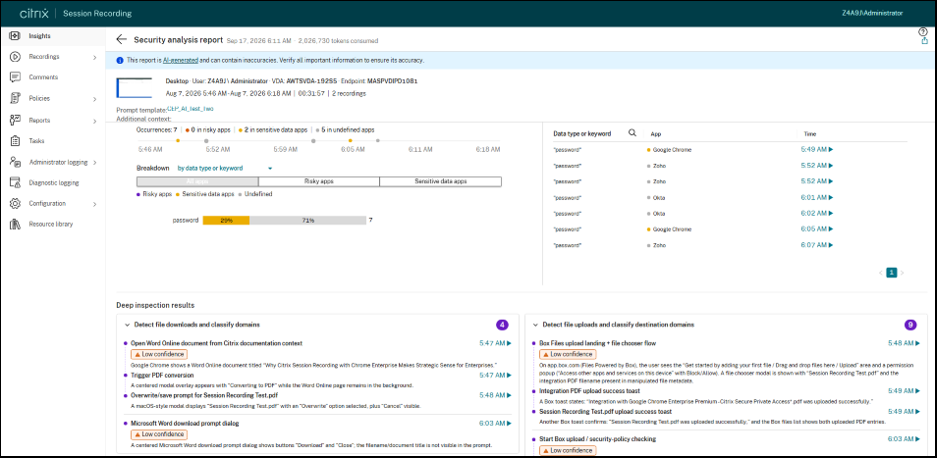Click the purple 9 count badge
The height and width of the screenshot is (458, 937).
point(910,325)
